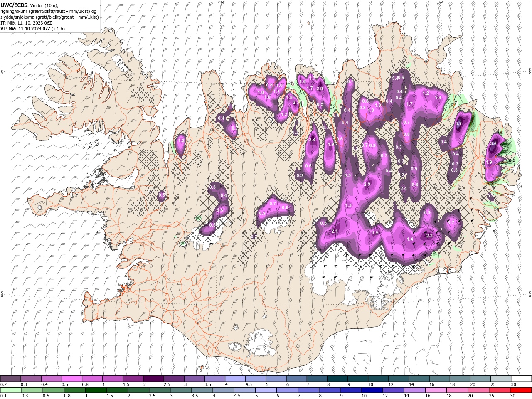
Task: Select the darkest purple swatch in snow legend
Action: (x=153, y=379)
